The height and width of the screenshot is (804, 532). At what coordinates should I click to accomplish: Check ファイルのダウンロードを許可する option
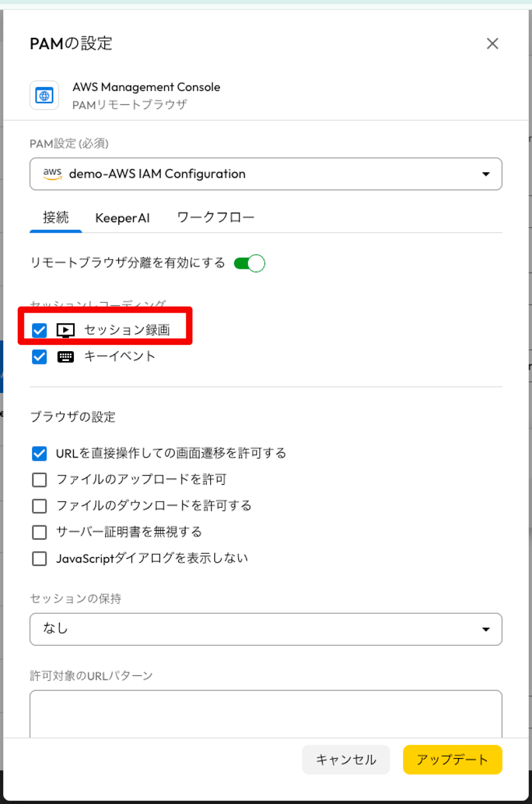point(39,506)
